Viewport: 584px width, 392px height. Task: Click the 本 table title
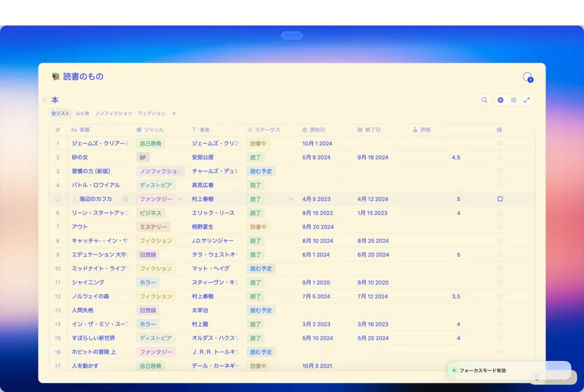[x=55, y=100]
